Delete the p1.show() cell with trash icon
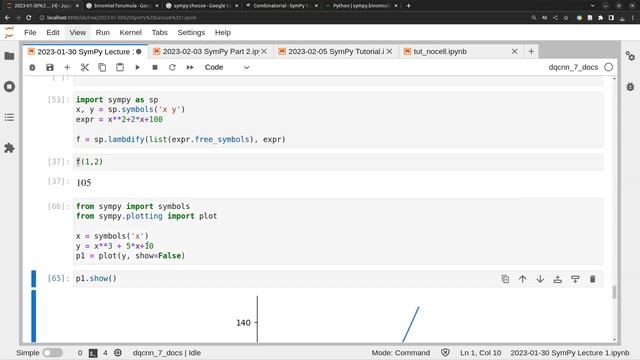640x360 pixels. coord(593,279)
